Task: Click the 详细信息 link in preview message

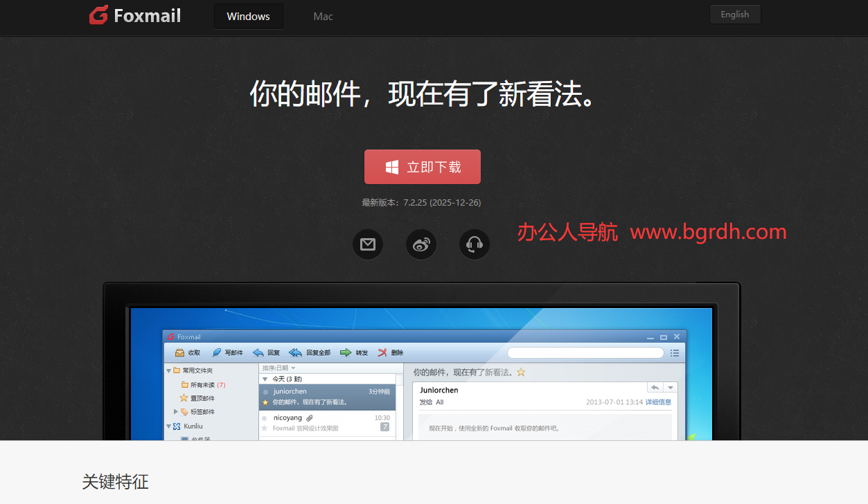Action: (658, 402)
